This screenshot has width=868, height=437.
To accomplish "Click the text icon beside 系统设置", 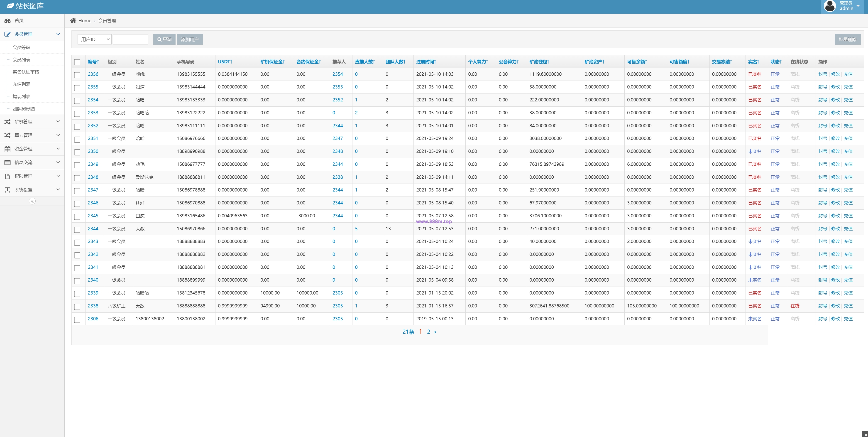I will [x=7, y=190].
